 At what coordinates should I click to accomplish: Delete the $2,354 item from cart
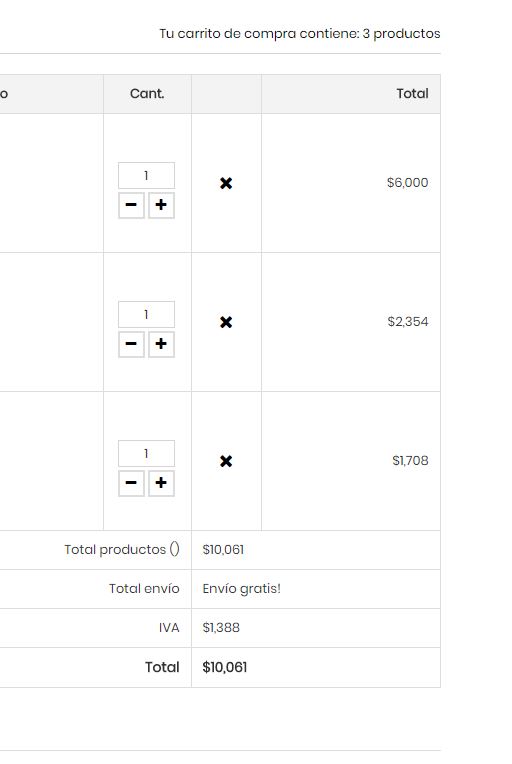[x=226, y=322]
